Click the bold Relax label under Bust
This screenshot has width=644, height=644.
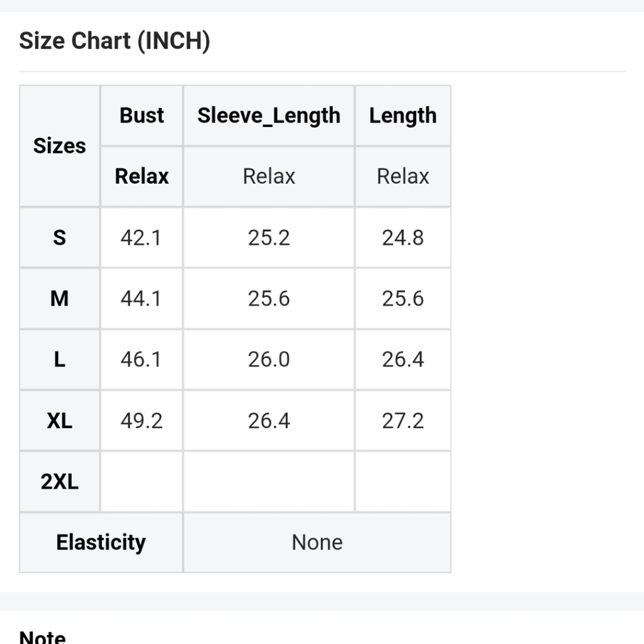tap(142, 176)
